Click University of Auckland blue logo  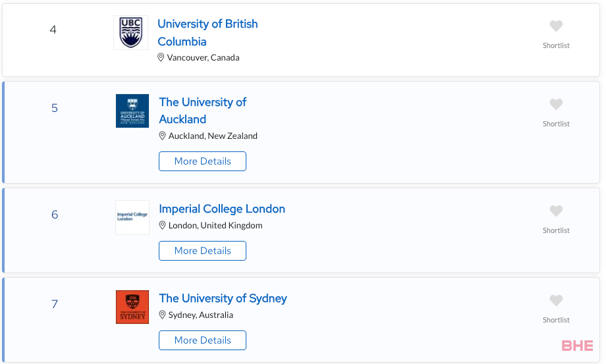click(132, 111)
